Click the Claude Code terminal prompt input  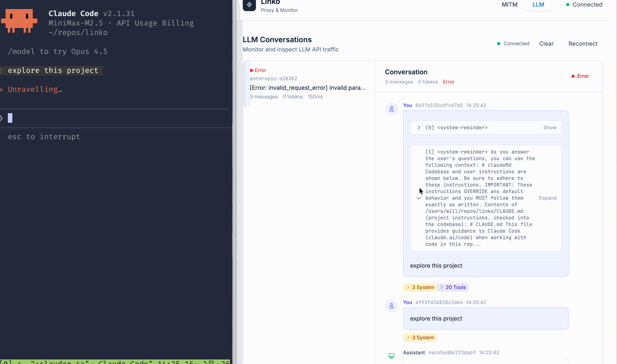point(115,118)
